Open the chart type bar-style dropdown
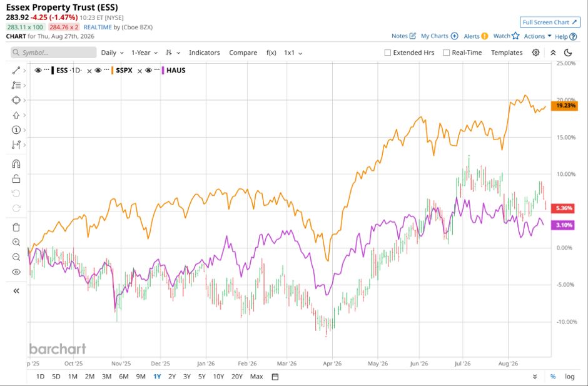Image resolution: width=588 pixels, height=386 pixels. (173, 53)
